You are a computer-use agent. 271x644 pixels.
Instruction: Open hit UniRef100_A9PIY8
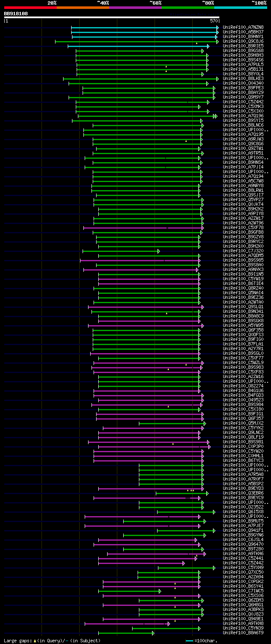coord(242,213)
